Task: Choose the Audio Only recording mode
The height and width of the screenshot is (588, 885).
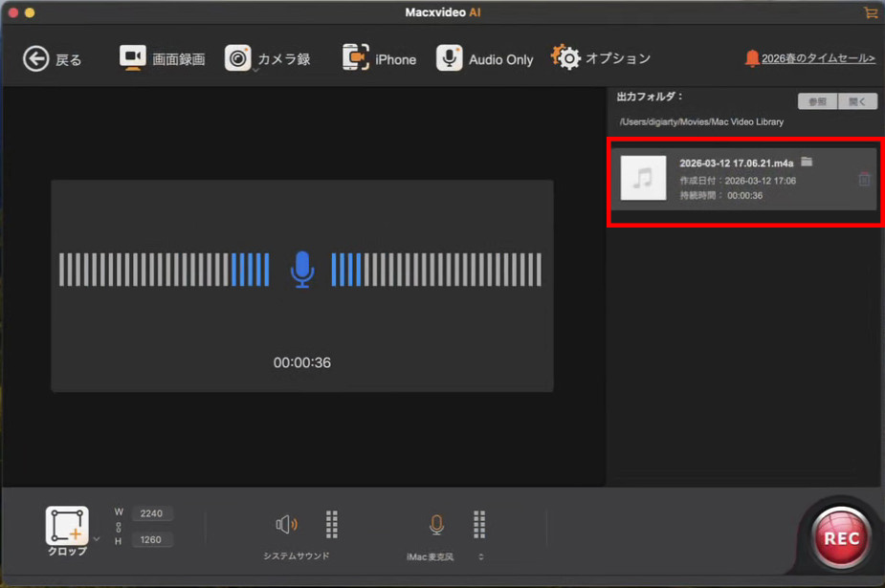Action: (x=484, y=58)
